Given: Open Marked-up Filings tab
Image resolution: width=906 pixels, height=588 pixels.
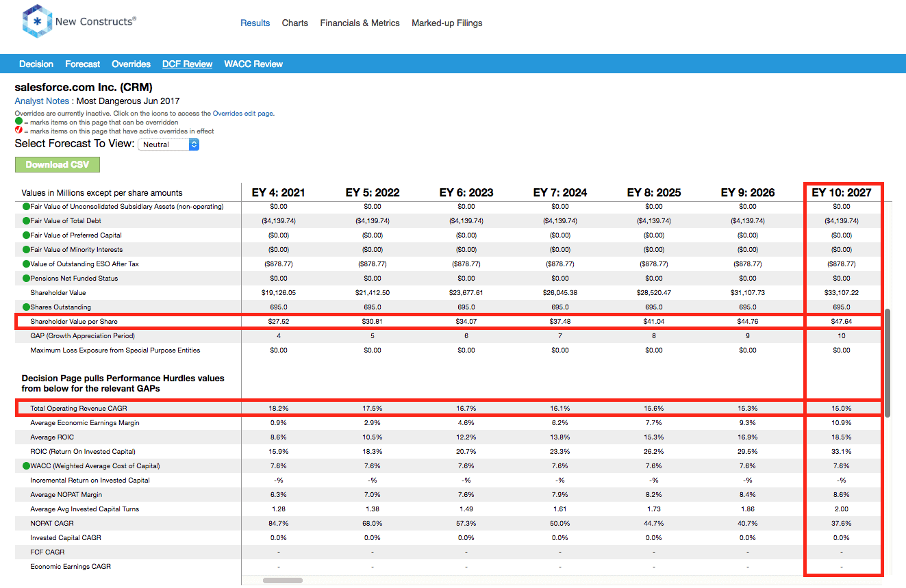Looking at the screenshot, I should (446, 23).
